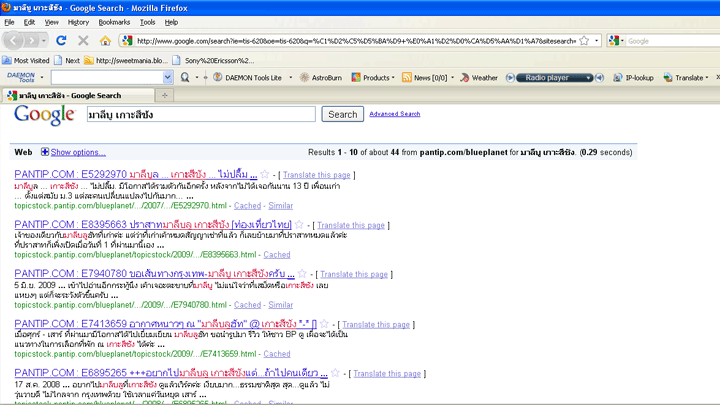Open the Radio player station dropdown
Screen dimensions: 720x405
588,78
